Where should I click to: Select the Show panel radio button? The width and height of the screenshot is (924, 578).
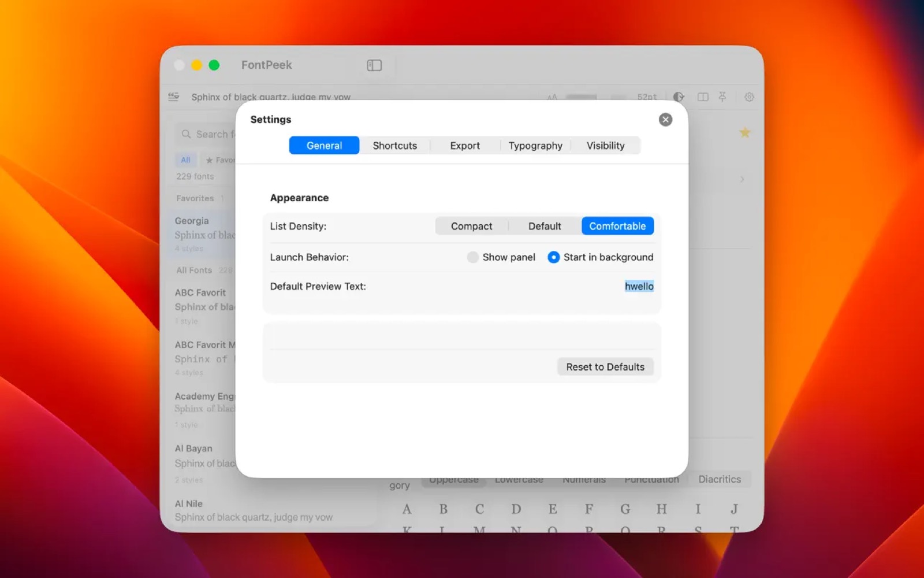point(472,257)
